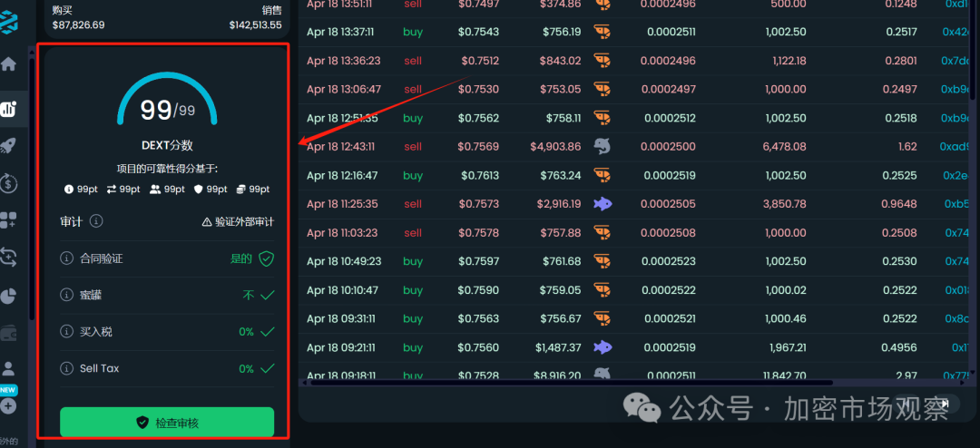Click the amount value 3,850.78
Viewport: 980px width, 448px height.
tap(786, 204)
